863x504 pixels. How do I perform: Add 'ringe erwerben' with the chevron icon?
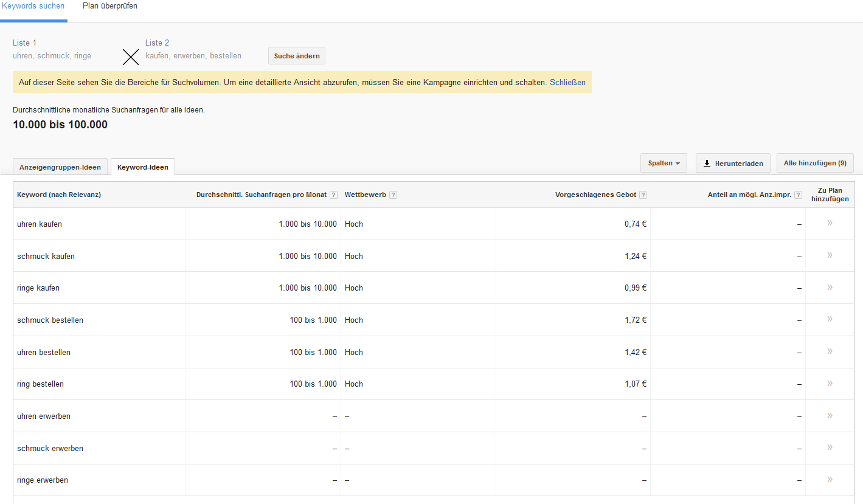830,480
